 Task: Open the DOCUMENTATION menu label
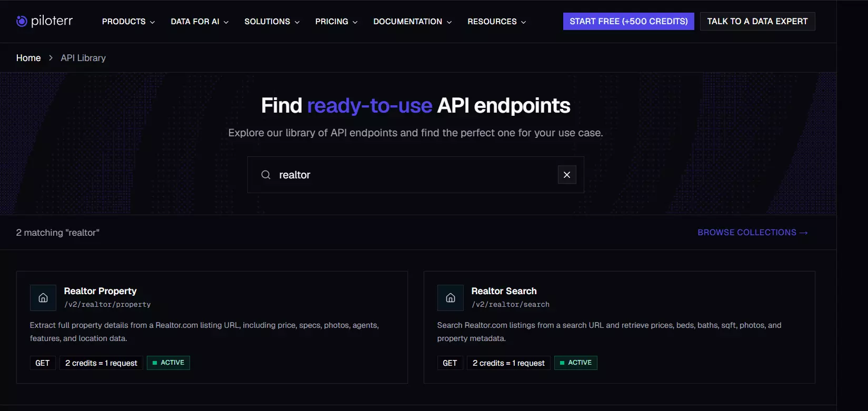[x=407, y=22]
